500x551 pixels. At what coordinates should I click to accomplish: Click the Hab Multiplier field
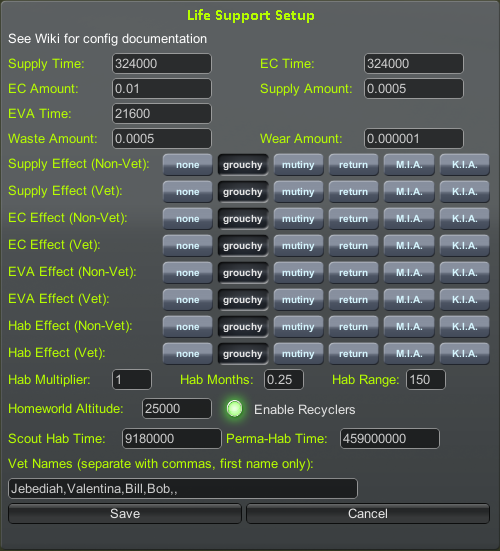[132, 380]
